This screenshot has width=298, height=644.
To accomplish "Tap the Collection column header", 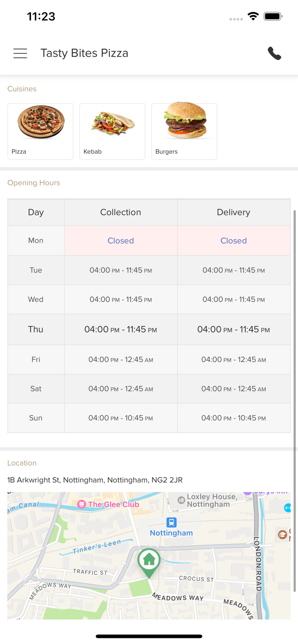I will pyautogui.click(x=121, y=212).
